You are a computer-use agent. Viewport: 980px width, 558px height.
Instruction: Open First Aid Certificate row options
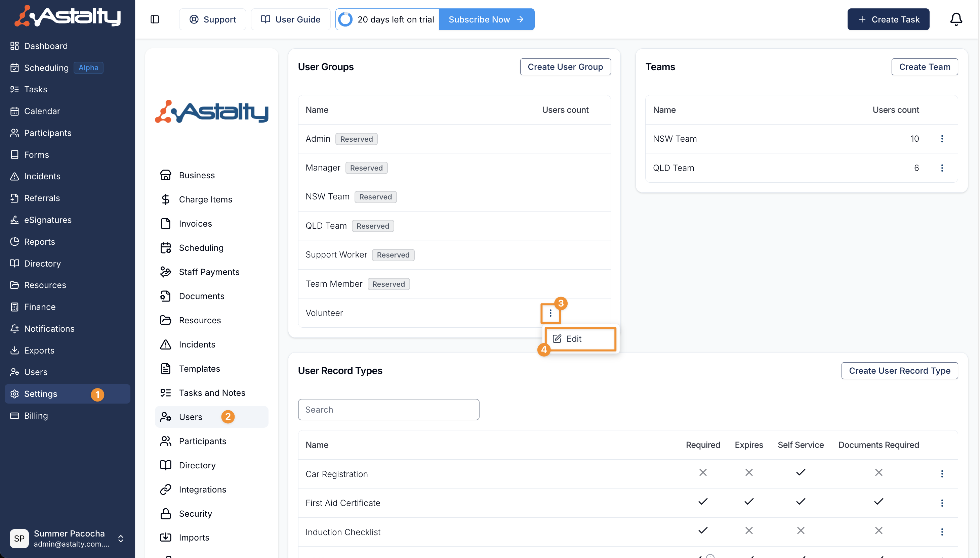(942, 503)
